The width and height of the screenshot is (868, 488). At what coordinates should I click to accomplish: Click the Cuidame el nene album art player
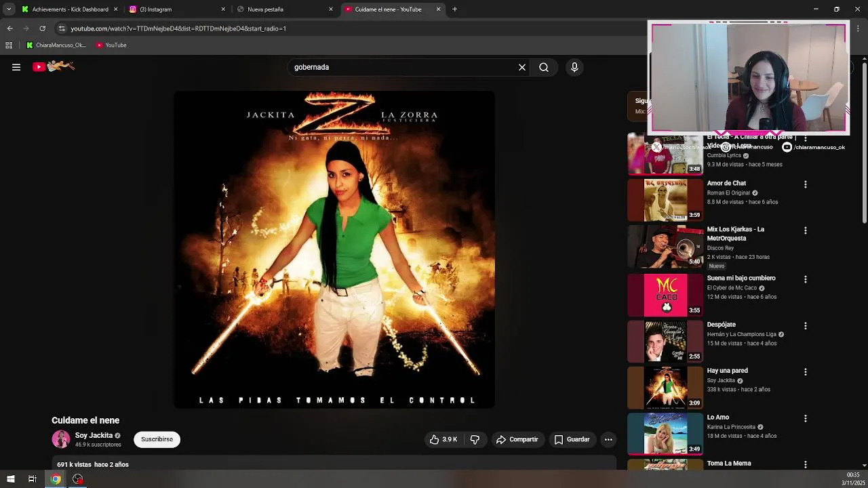pos(334,249)
